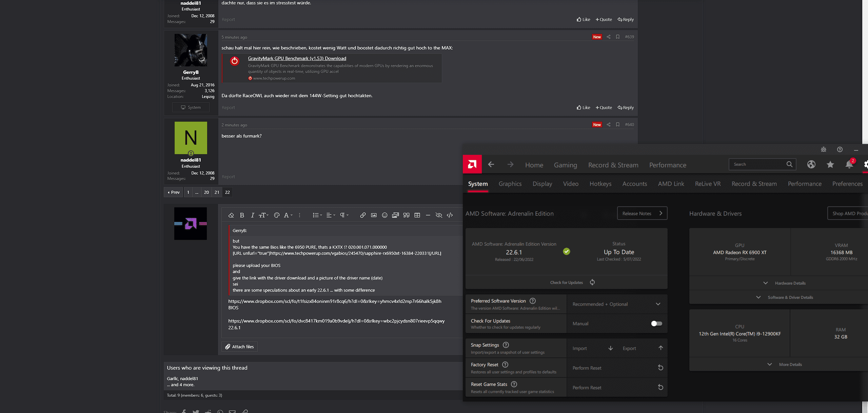868x413 pixels.
Task: Click share icon on post #639
Action: coord(608,37)
